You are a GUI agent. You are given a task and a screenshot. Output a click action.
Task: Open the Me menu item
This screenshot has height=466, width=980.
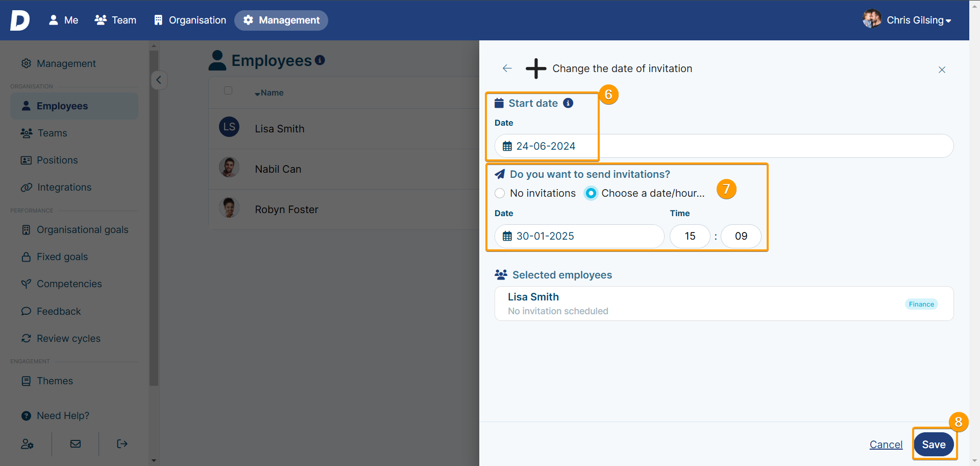(63, 20)
